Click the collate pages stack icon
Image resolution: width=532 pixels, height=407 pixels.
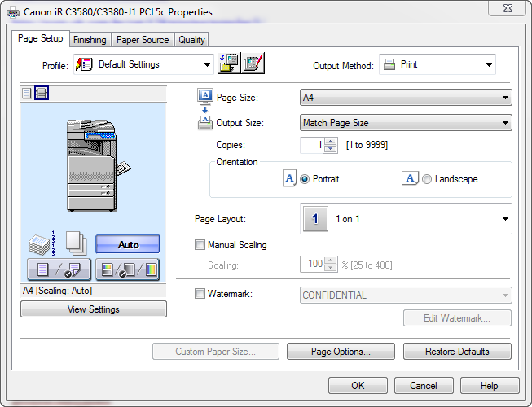click(x=42, y=243)
